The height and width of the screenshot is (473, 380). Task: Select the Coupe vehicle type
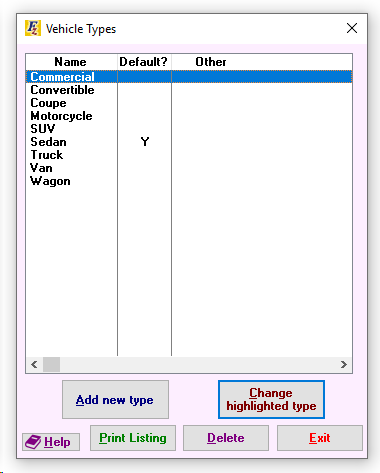(189, 103)
